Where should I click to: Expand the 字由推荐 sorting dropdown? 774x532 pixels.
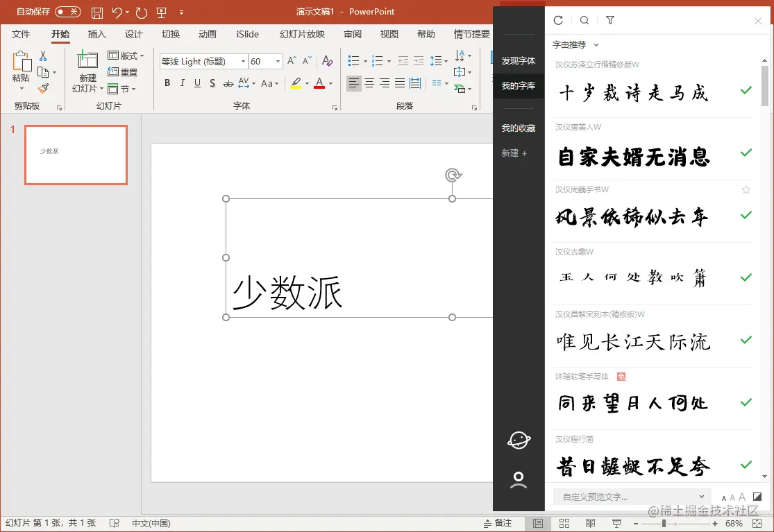576,44
